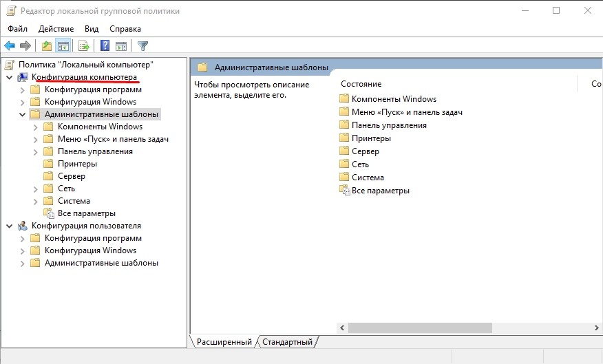The height and width of the screenshot is (364, 603).
Task: Toggle the Show/Hide Action Pane icon
Action: pyautogui.click(x=121, y=46)
